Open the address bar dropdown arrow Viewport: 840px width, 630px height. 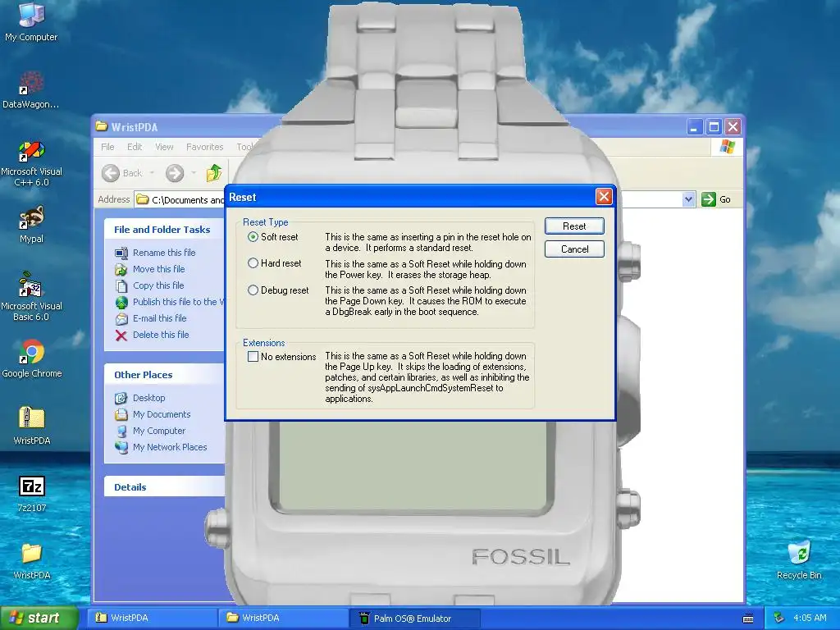click(x=688, y=200)
